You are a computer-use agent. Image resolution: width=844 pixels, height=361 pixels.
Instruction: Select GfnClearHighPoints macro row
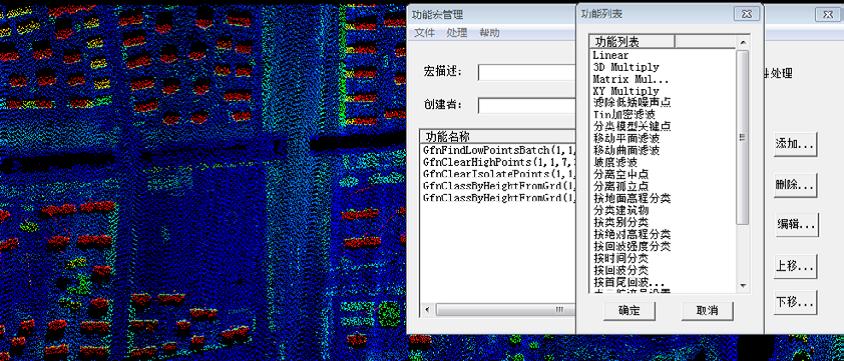click(x=499, y=162)
